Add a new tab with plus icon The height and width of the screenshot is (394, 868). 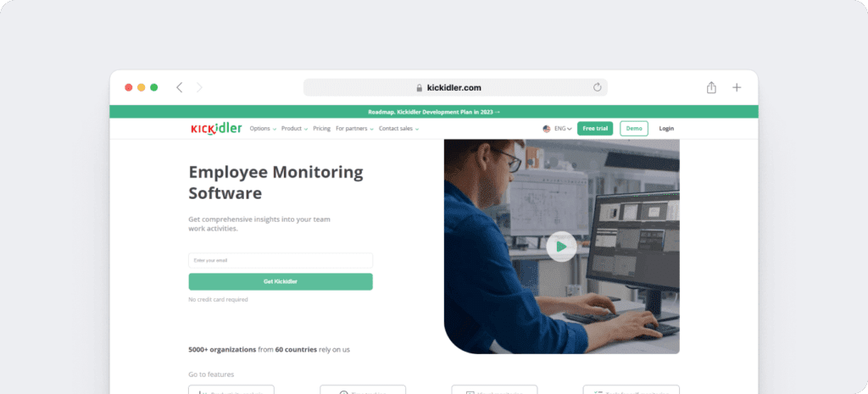(737, 87)
